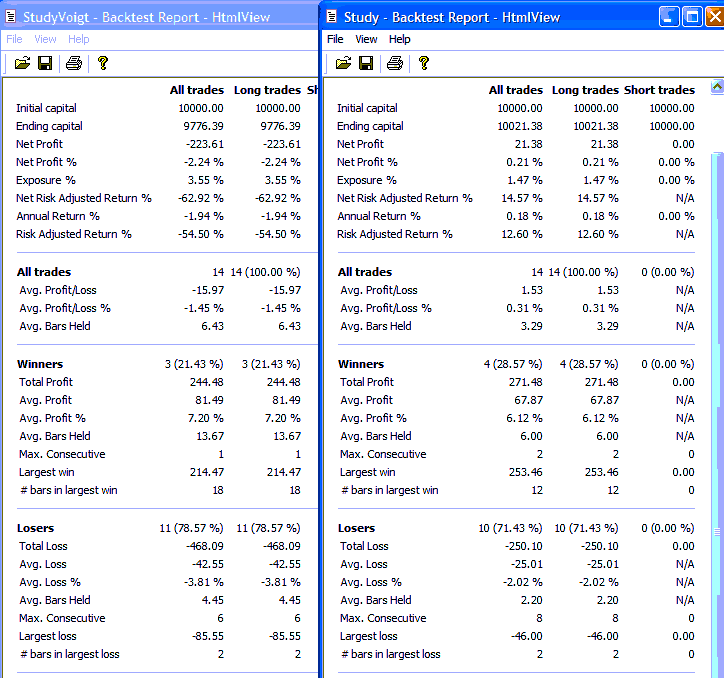The width and height of the screenshot is (724, 678).
Task: Click the Open folder icon in StudyVoigt window
Action: [x=22, y=63]
